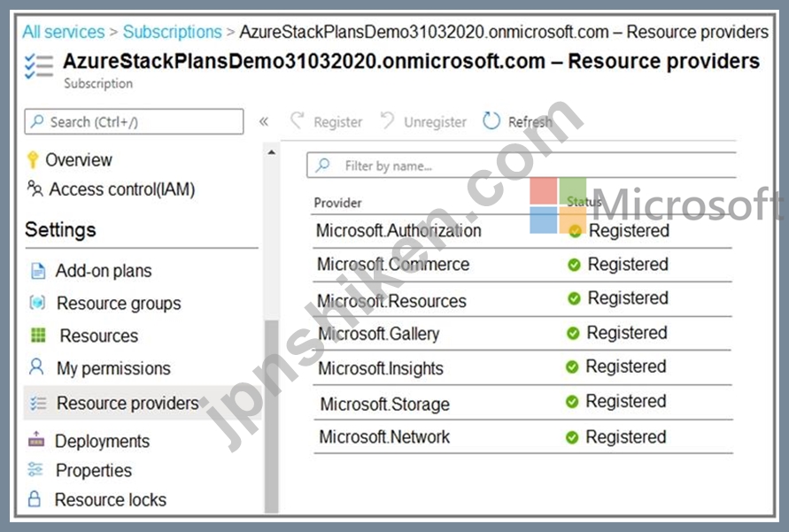This screenshot has width=789, height=532.
Task: Click the green check icon for Microsoft.Insights
Action: (x=572, y=367)
